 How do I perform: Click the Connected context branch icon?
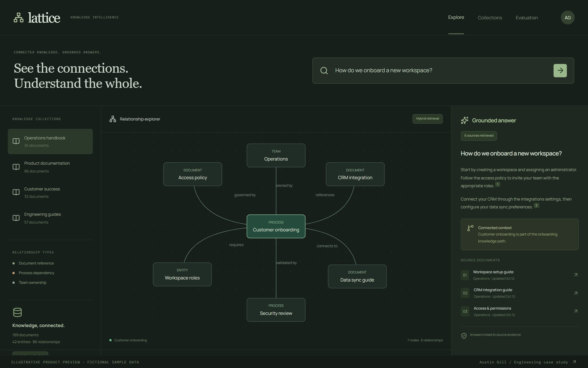(470, 228)
